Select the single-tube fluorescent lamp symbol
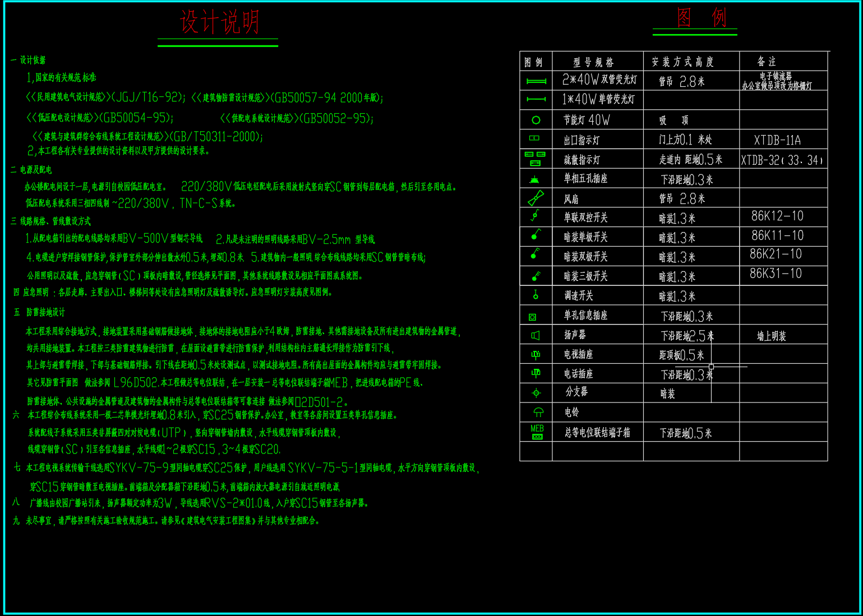Viewport: 863px width, 616px height. 536,100
